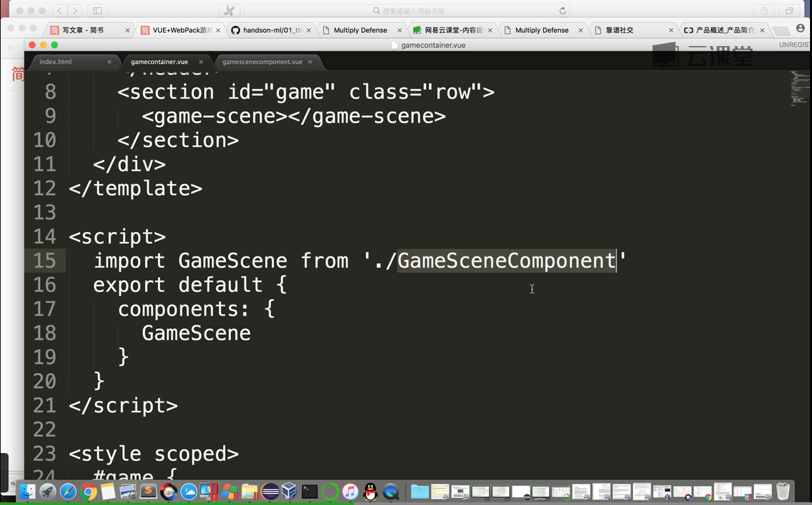The height and width of the screenshot is (505, 812).
Task: Open Google Chrome from the Dock
Action: point(88,491)
